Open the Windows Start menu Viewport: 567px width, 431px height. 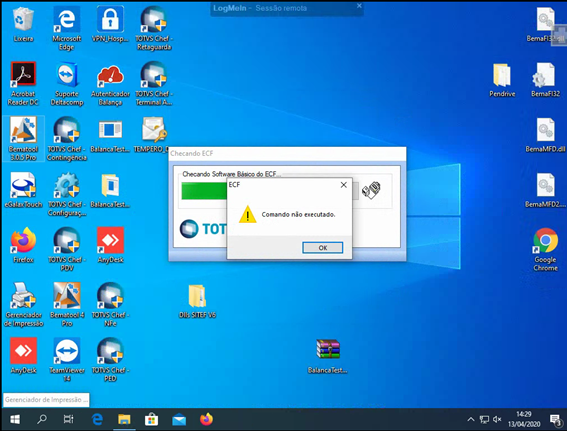[15, 419]
